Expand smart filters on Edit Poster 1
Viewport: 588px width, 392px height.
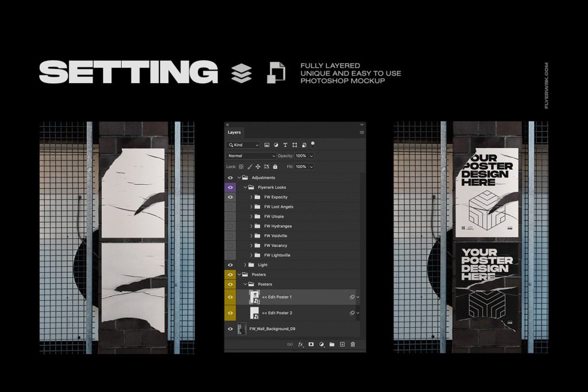point(358,297)
